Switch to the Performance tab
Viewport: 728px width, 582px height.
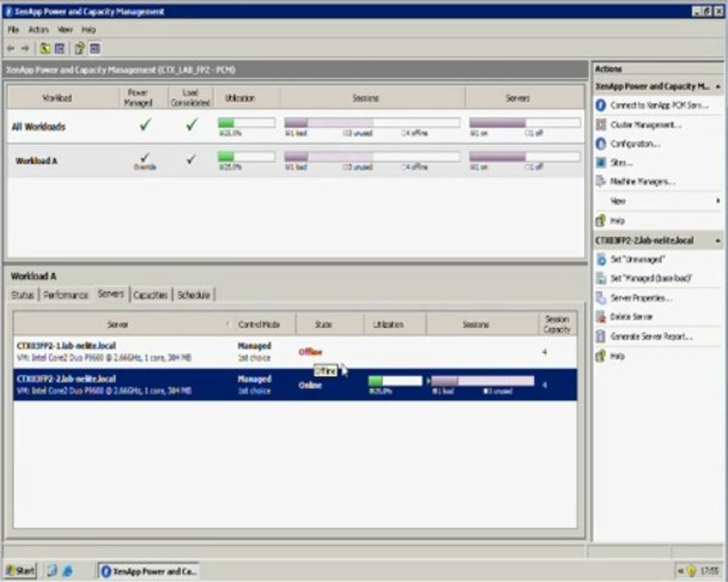coord(66,295)
